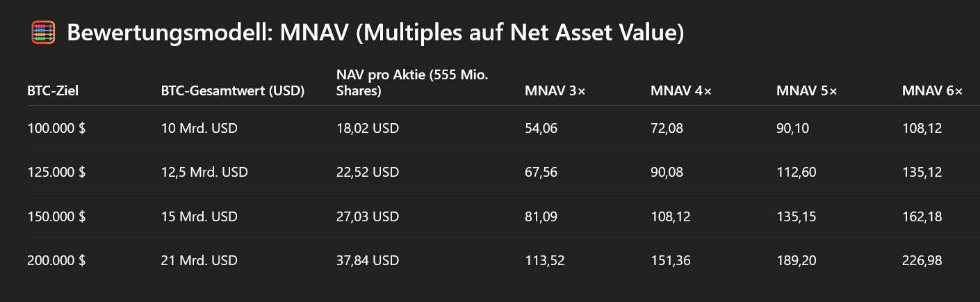
Task: Click the MNAV 6× column header
Action: click(933, 90)
